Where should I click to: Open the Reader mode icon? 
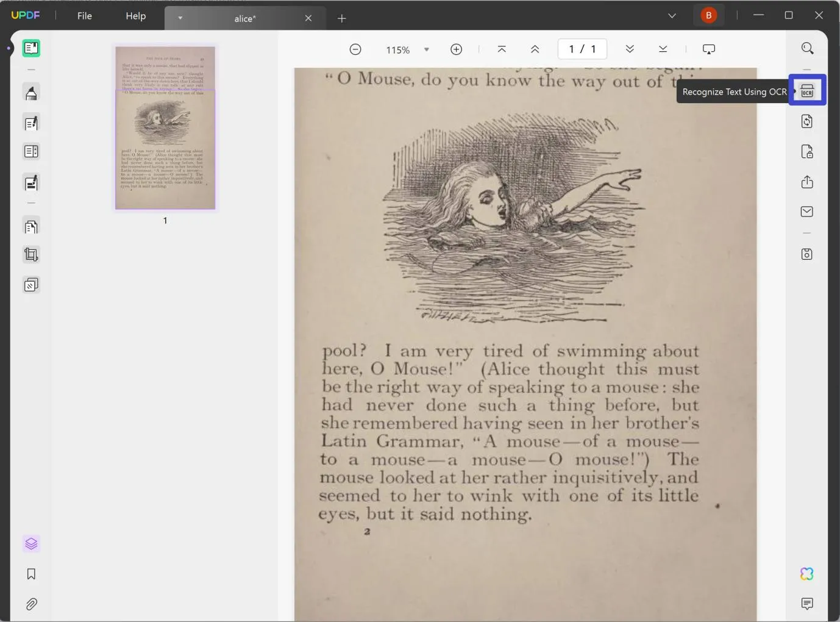[x=31, y=48]
